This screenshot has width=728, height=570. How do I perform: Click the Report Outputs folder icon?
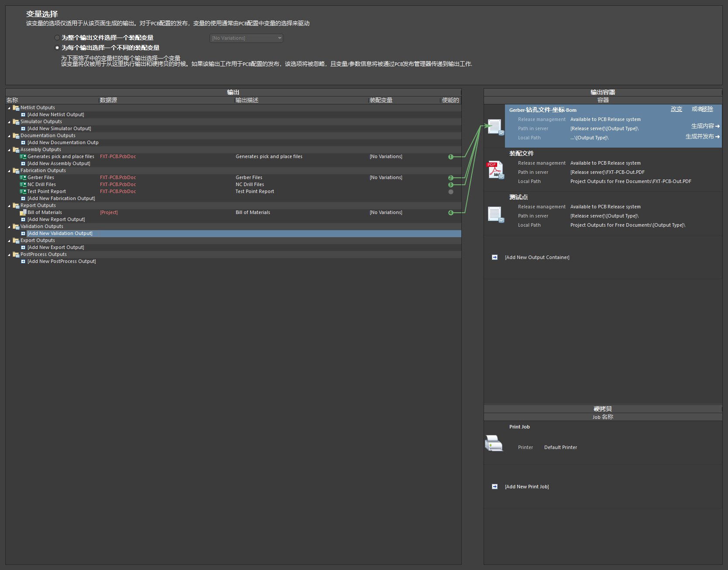coord(16,205)
